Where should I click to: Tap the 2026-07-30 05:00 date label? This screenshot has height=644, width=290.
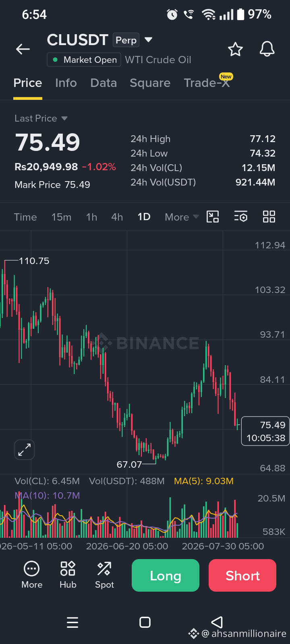tap(223, 546)
